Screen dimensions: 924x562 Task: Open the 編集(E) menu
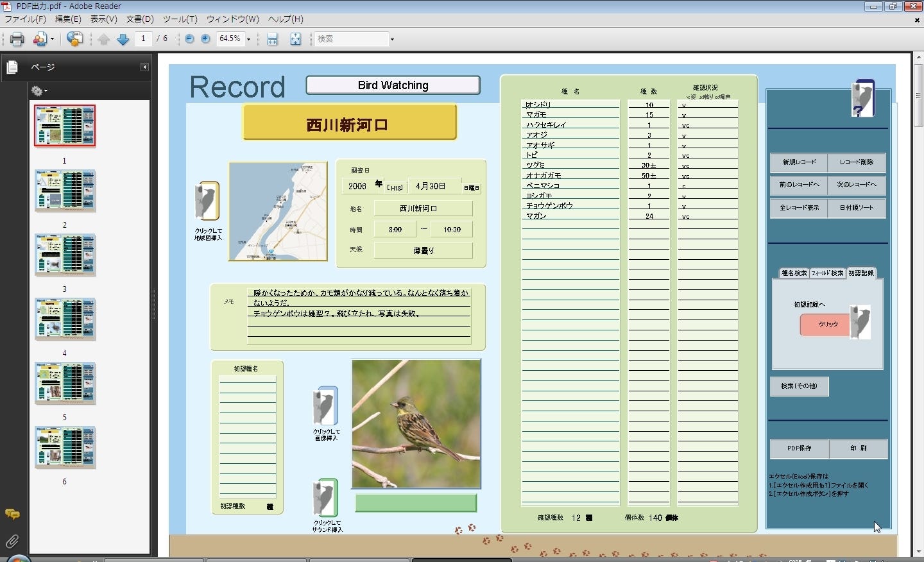[x=68, y=19]
